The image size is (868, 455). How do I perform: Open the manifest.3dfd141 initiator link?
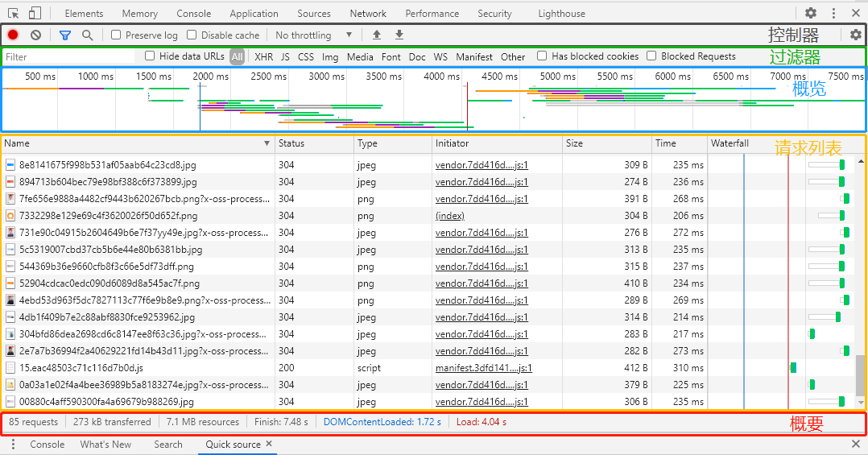click(x=483, y=368)
